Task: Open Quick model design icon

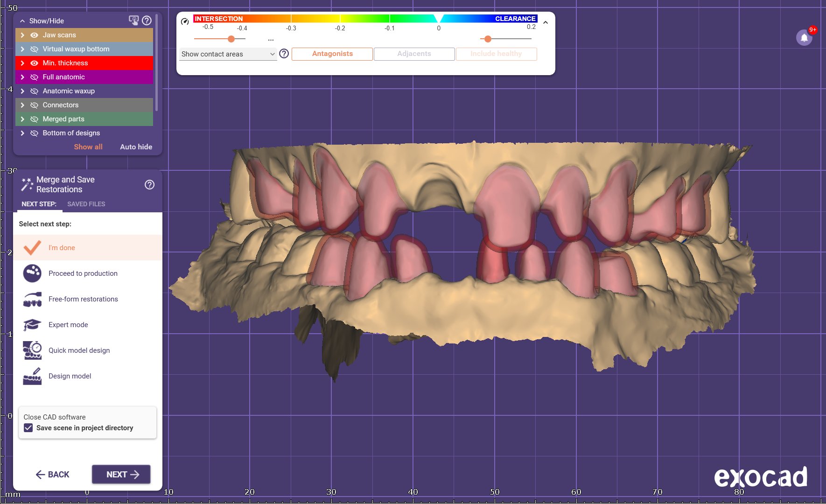Action: (32, 350)
